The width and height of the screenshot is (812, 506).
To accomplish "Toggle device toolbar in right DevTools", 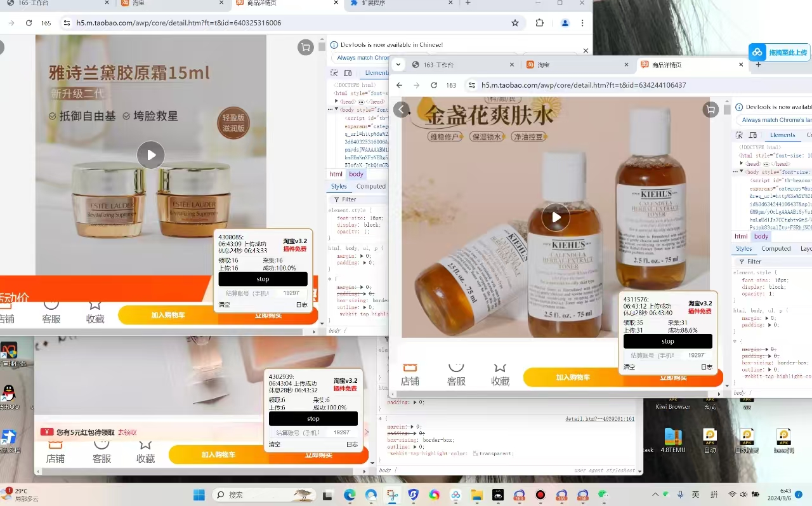I will pos(753,135).
